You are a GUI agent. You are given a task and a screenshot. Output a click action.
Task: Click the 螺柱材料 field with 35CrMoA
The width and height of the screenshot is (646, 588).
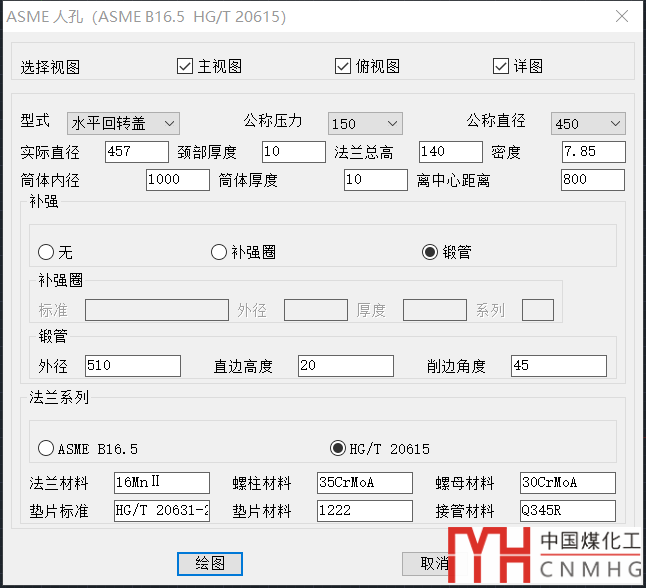pyautogui.click(x=365, y=483)
